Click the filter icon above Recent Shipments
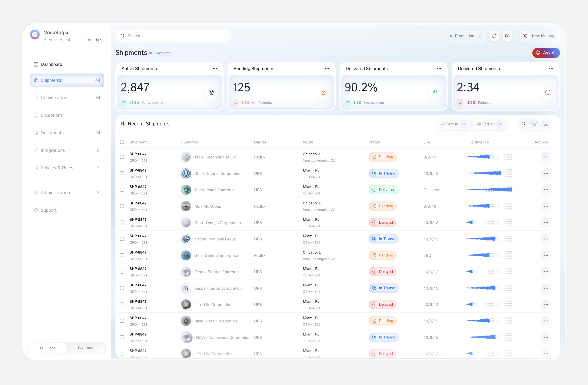Image resolution: width=588 pixels, height=385 pixels. click(535, 124)
